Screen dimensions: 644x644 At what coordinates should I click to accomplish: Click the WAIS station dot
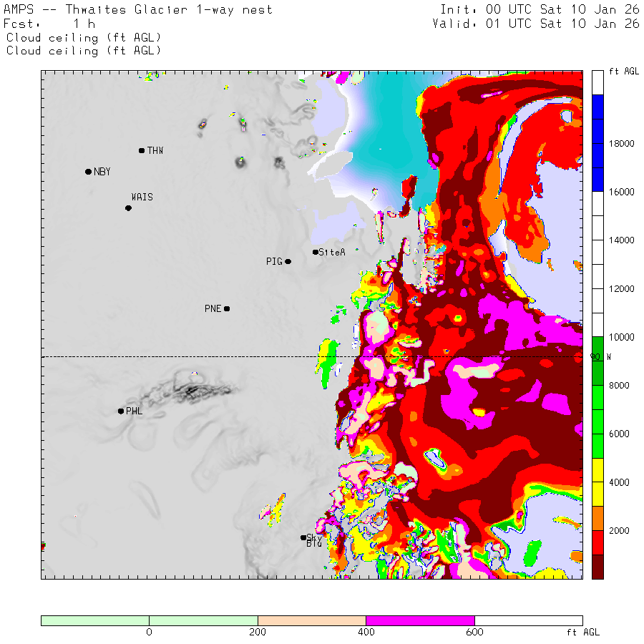click(x=128, y=208)
